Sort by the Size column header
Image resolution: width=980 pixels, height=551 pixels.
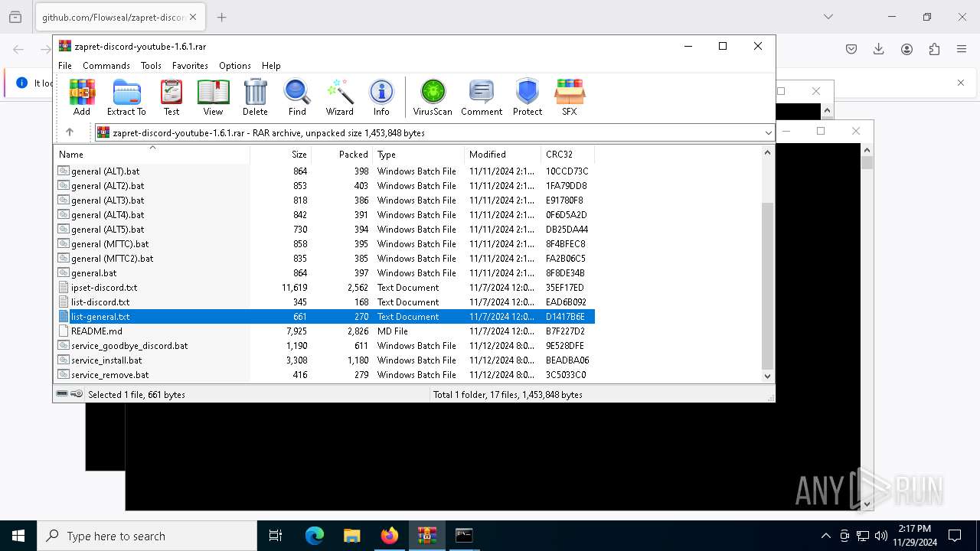click(280, 154)
